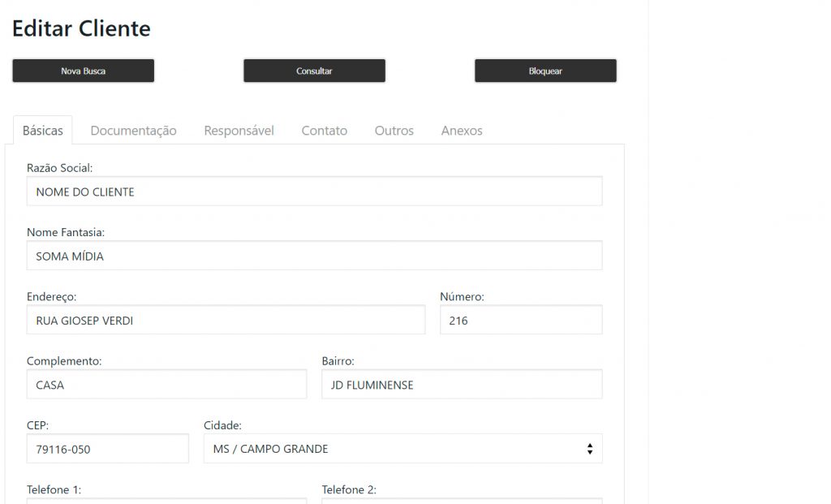Click the Bloquear button

(545, 71)
